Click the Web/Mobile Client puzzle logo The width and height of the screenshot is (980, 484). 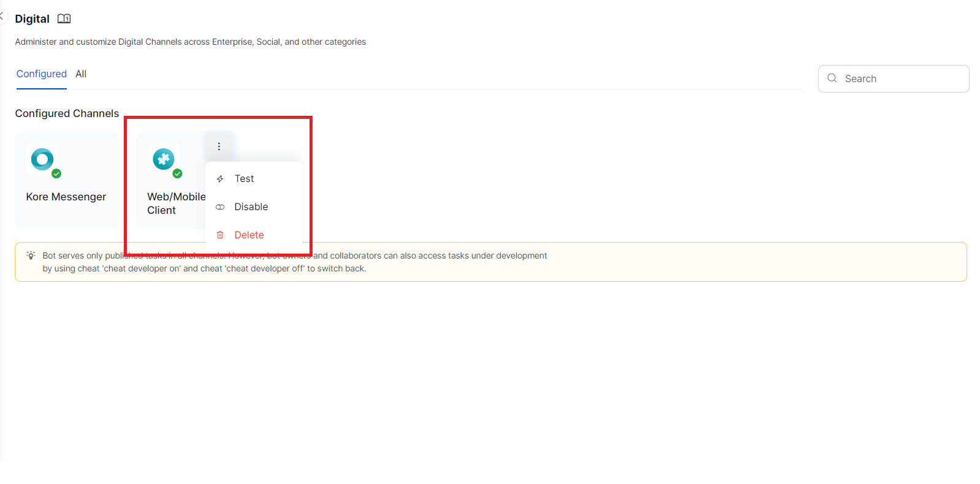click(163, 159)
